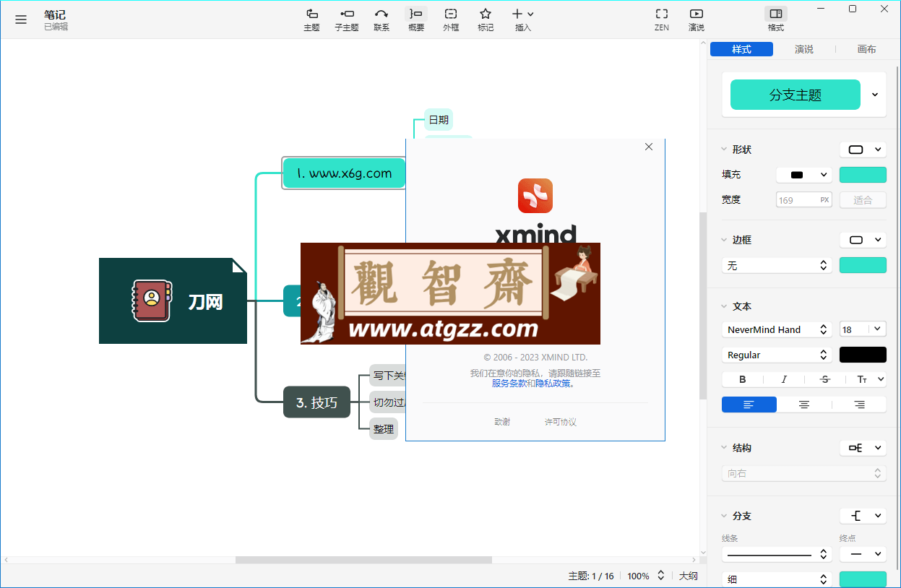901x588 pixels.
Task: Align text left
Action: point(749,405)
